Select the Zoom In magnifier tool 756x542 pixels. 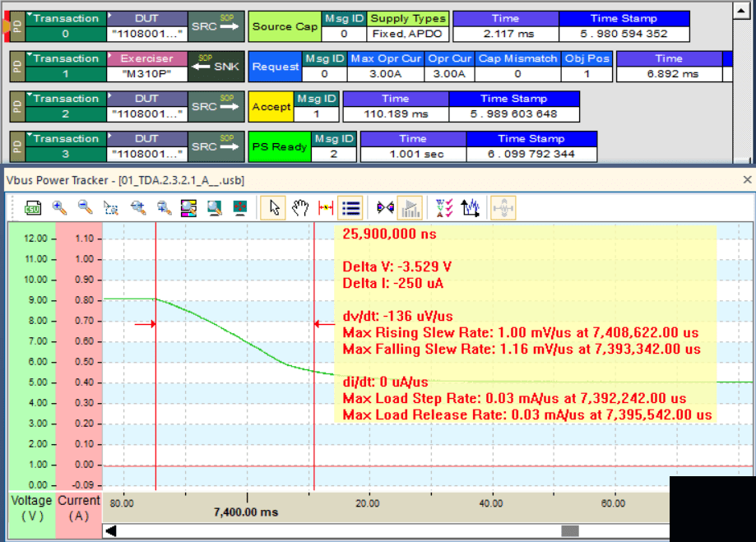57,208
